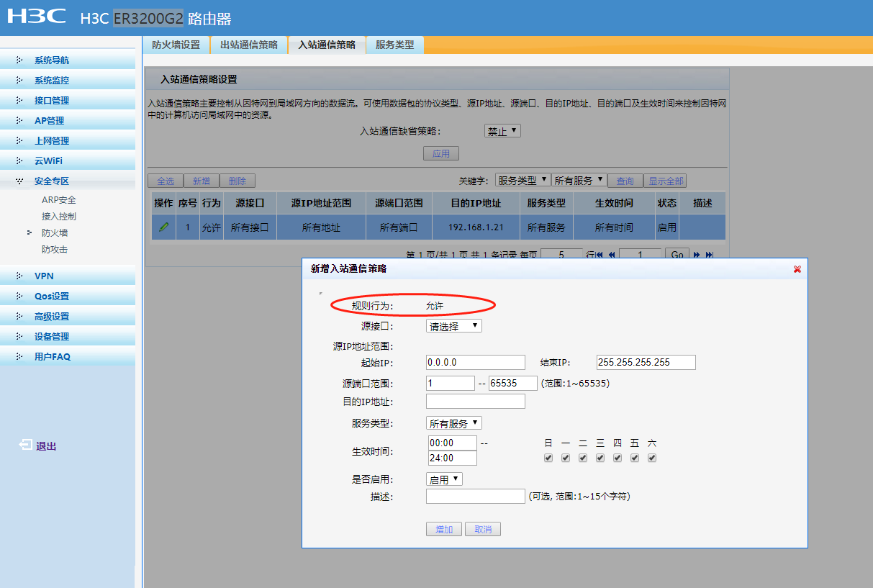Switch to the 服务类型 tab
This screenshot has height=588, width=873.
395,45
